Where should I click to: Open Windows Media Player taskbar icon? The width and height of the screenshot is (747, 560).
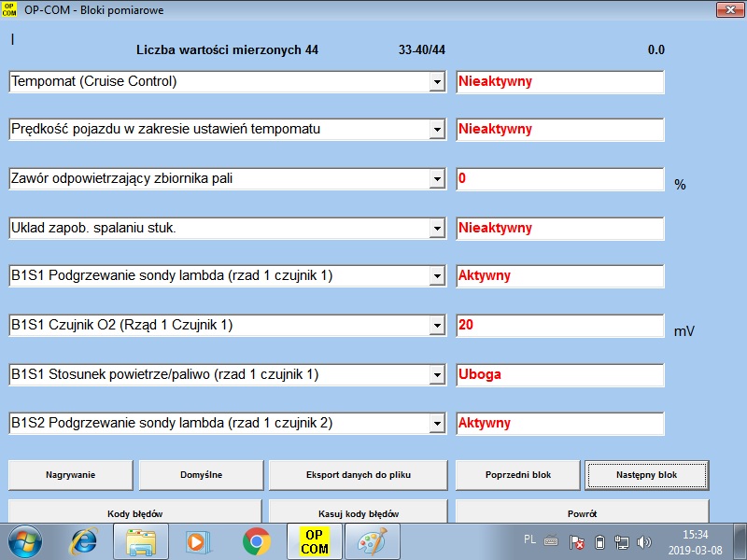tap(198, 541)
